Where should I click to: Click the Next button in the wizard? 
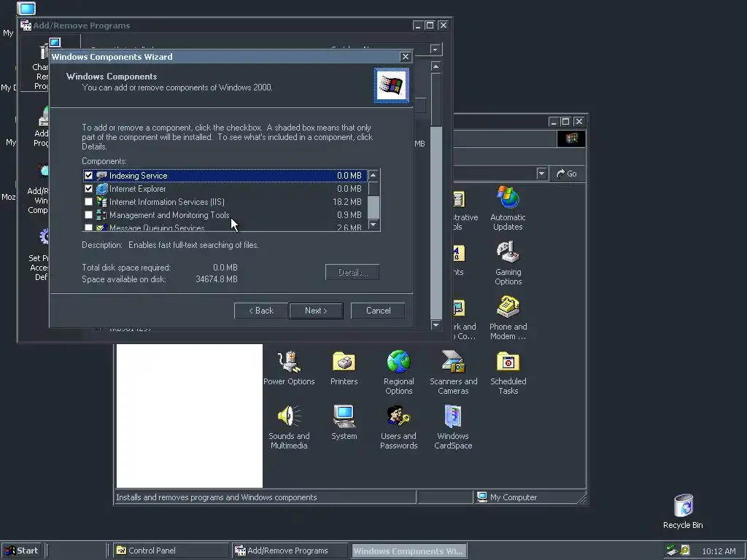[x=316, y=311]
